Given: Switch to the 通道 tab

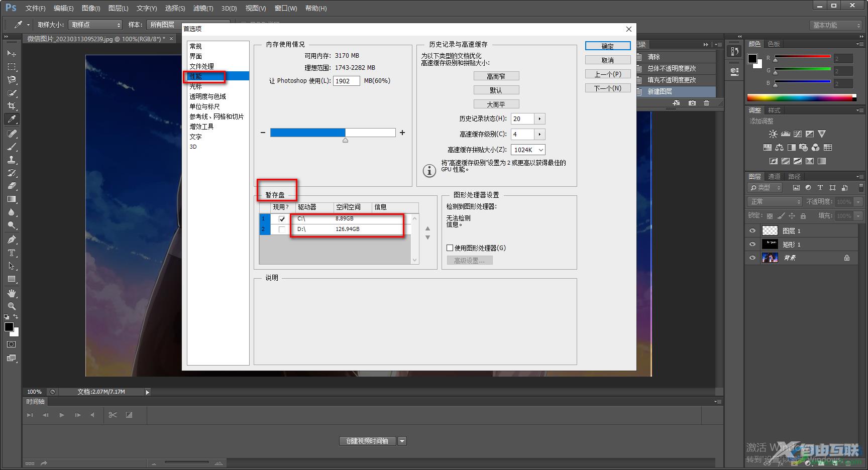Looking at the screenshot, I should (x=774, y=176).
